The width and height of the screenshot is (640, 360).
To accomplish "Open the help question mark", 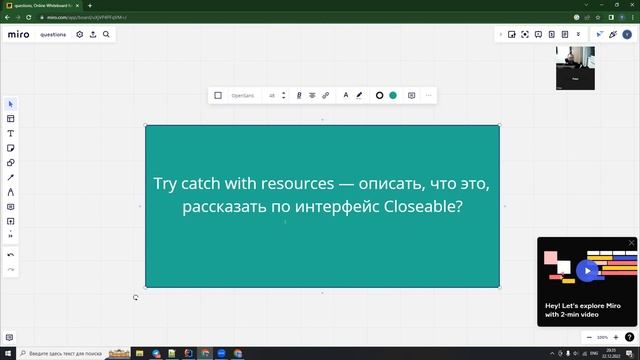I will coord(629,338).
